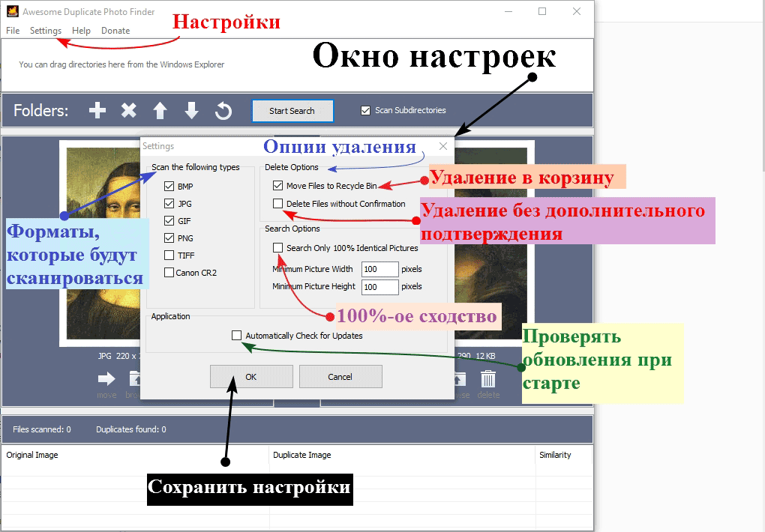The height and width of the screenshot is (532, 765).
Task: Enable Delete Files without Confirmation
Action: pyautogui.click(x=278, y=204)
